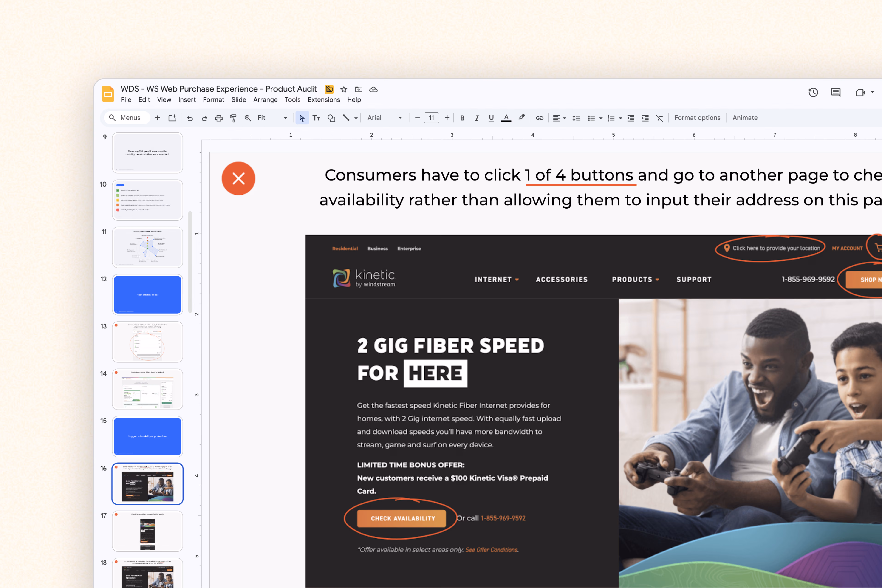Click the Format options button
The image size is (882, 588).
coord(697,118)
